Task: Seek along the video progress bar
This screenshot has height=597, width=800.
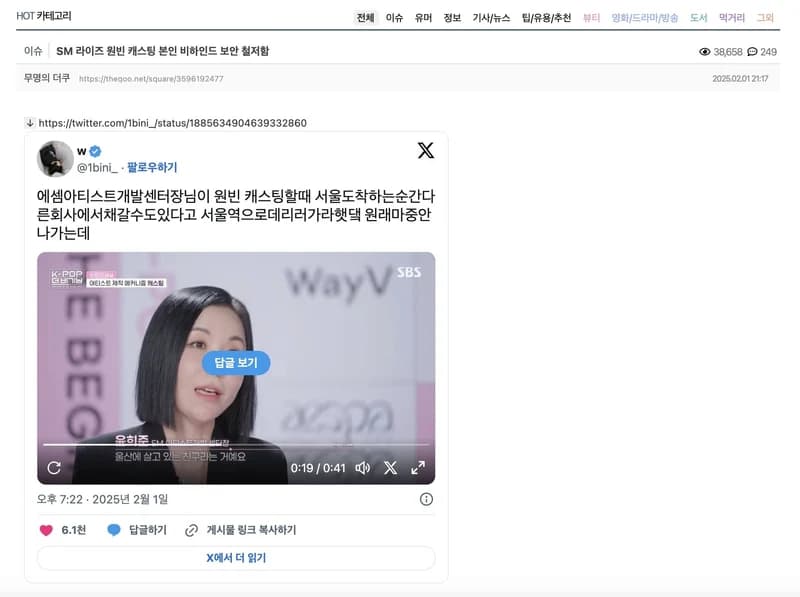Action: tap(236, 444)
